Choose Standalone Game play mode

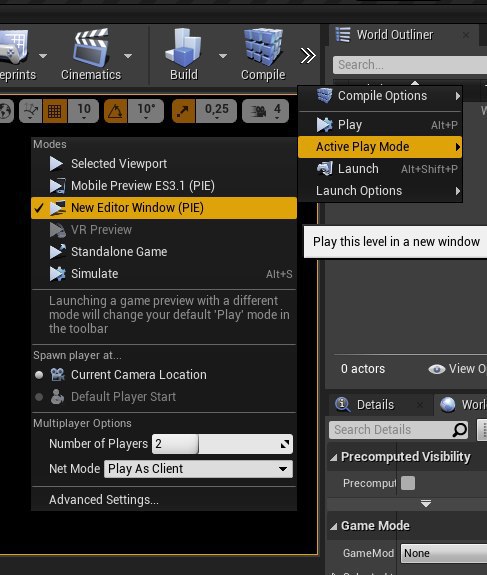tap(164, 252)
